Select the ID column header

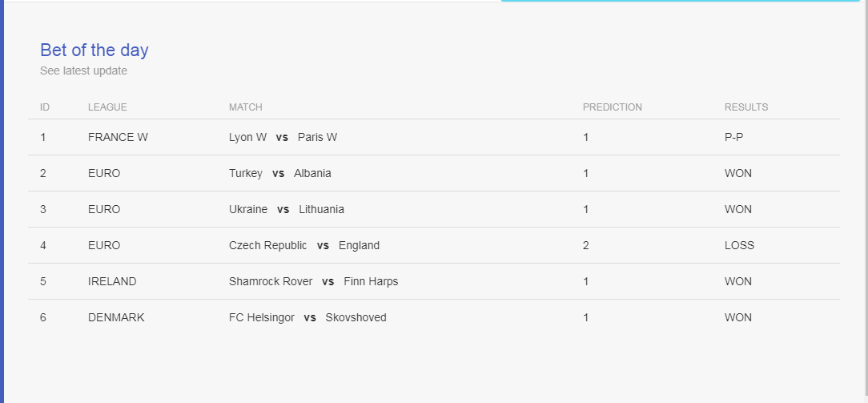pyautogui.click(x=45, y=107)
